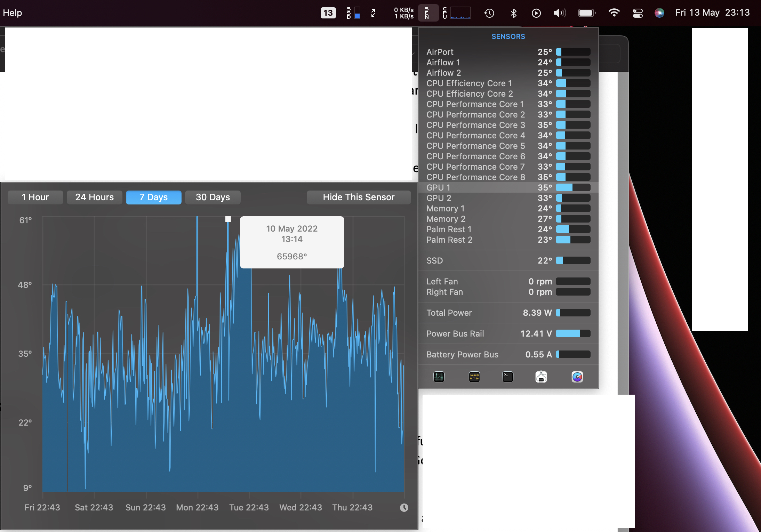The height and width of the screenshot is (532, 761).
Task: Open the Wi-Fi status menu
Action: (614, 13)
